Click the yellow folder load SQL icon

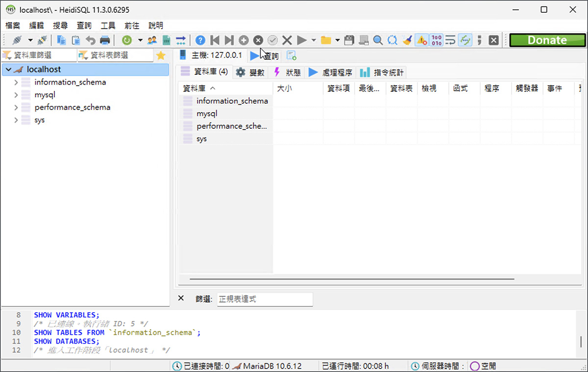[326, 40]
